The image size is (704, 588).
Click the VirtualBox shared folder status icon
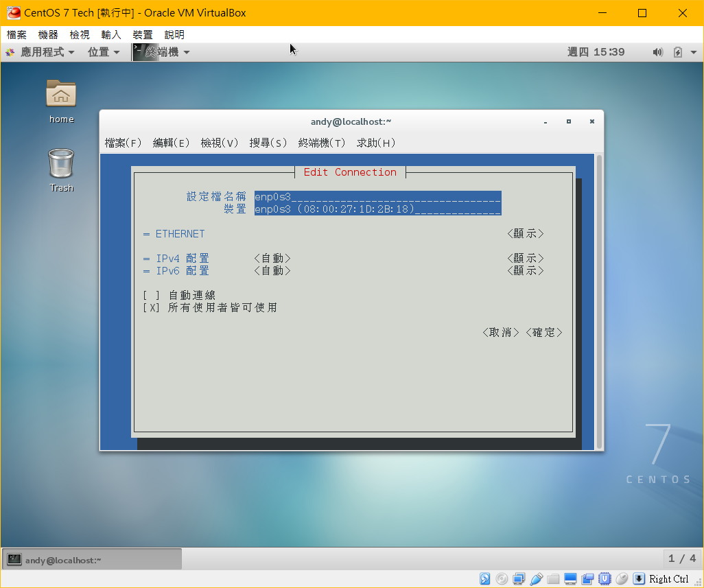point(554,578)
